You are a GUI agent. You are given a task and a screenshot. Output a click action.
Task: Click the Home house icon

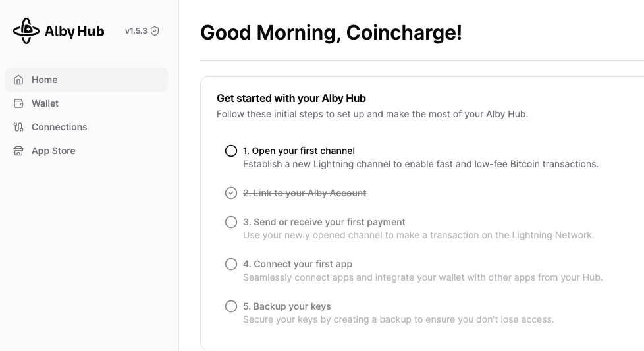point(18,80)
